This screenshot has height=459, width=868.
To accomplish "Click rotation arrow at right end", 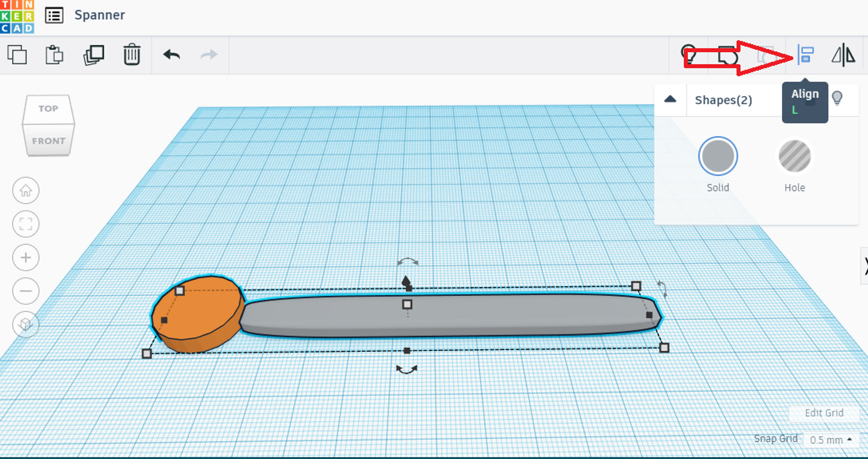I will pos(663,289).
